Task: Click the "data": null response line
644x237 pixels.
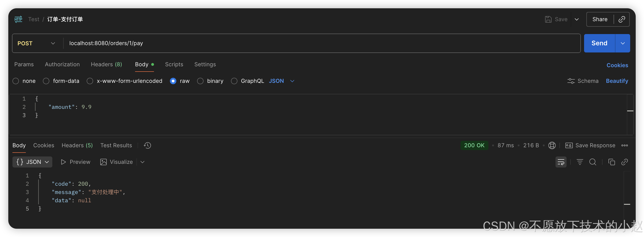Action: tap(71, 200)
